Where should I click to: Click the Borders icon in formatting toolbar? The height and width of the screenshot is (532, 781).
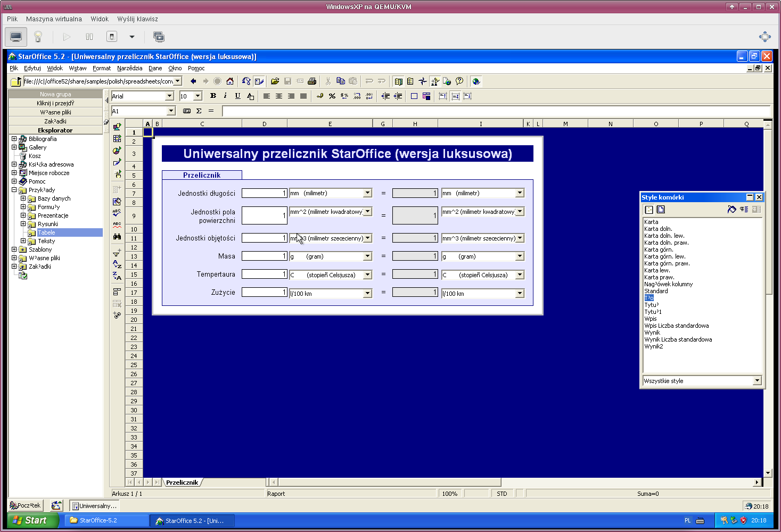414,96
